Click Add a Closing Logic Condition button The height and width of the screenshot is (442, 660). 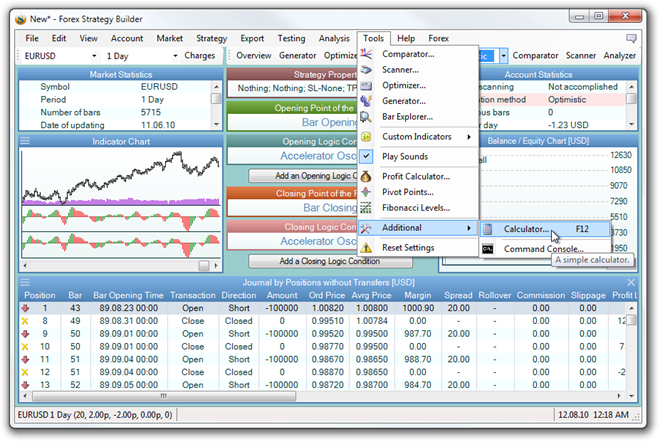(330, 261)
